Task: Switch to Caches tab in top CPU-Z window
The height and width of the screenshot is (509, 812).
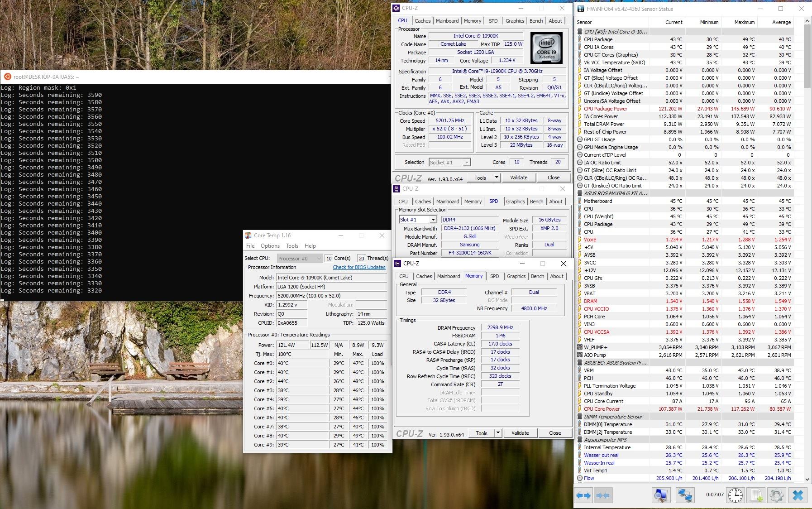Action: [x=422, y=21]
